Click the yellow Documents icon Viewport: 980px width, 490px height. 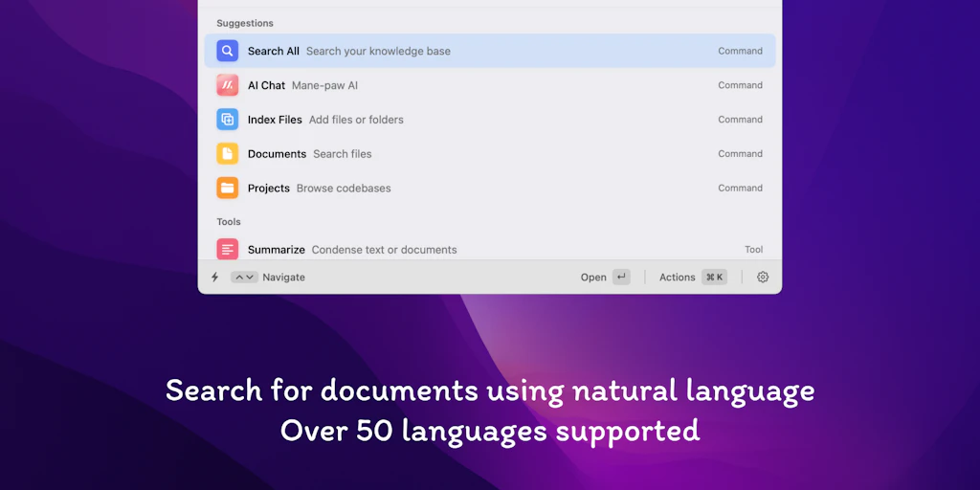[228, 154]
